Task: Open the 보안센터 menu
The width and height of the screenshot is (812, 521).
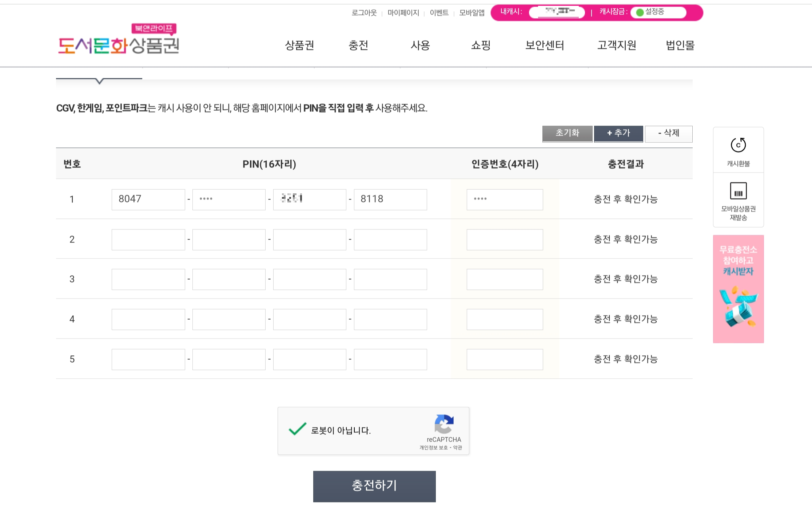Action: coord(545,45)
